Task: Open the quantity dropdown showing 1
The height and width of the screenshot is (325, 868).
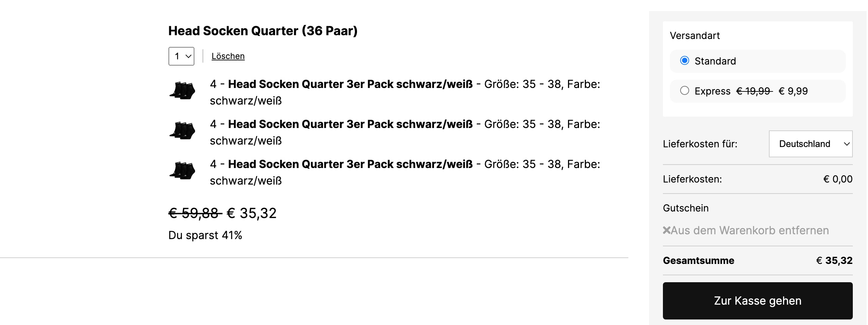Action: pos(182,56)
